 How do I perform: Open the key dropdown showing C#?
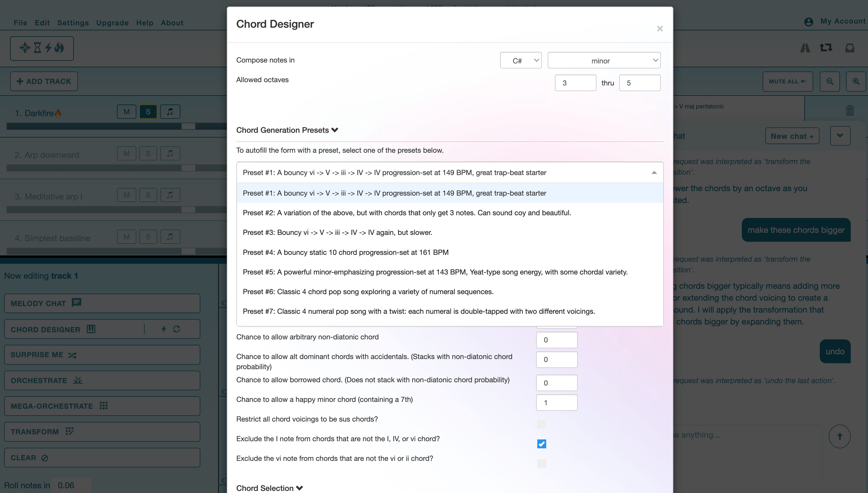point(521,60)
